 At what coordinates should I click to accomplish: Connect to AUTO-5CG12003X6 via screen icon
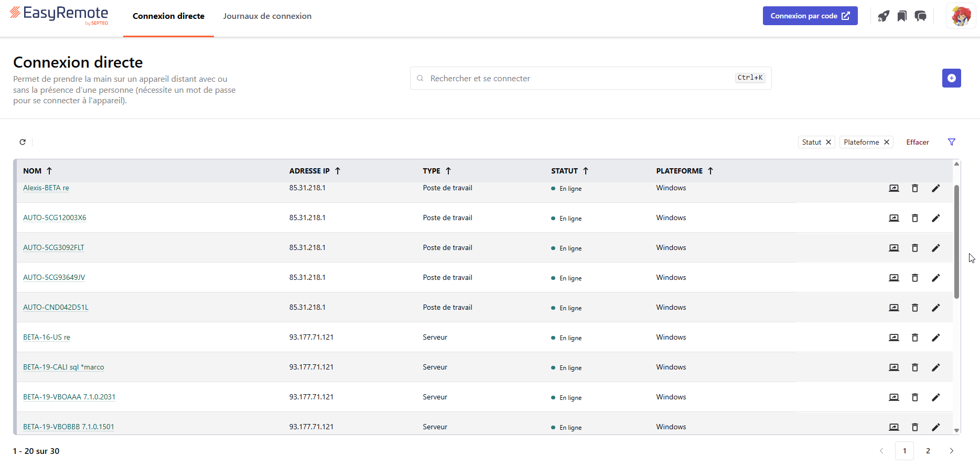894,218
